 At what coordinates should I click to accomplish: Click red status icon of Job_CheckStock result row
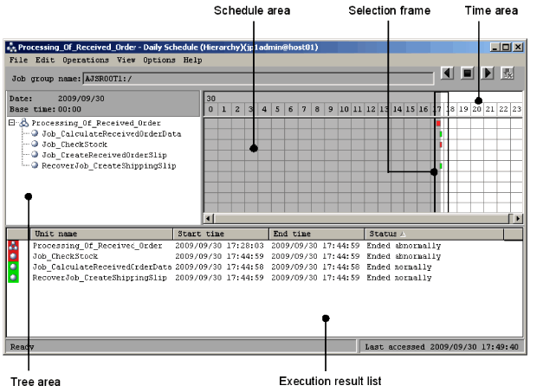click(x=13, y=256)
